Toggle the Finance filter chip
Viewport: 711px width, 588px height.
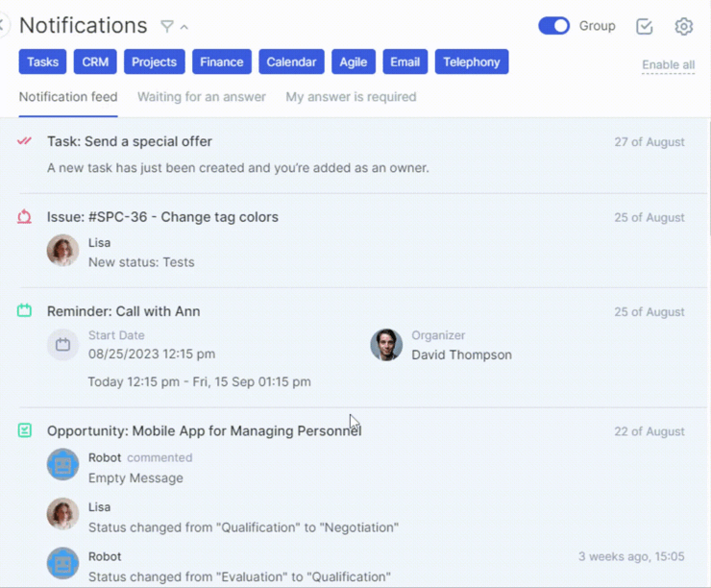click(222, 61)
